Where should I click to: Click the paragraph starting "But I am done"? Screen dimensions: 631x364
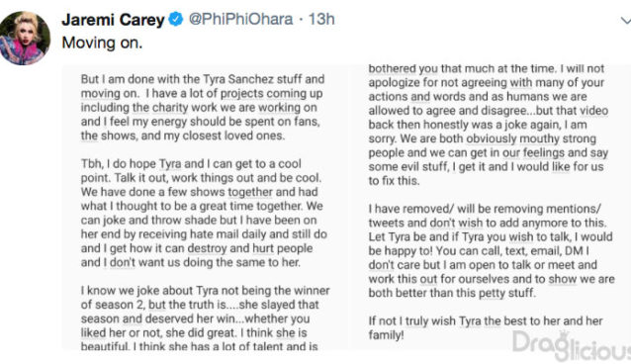[x=203, y=108]
